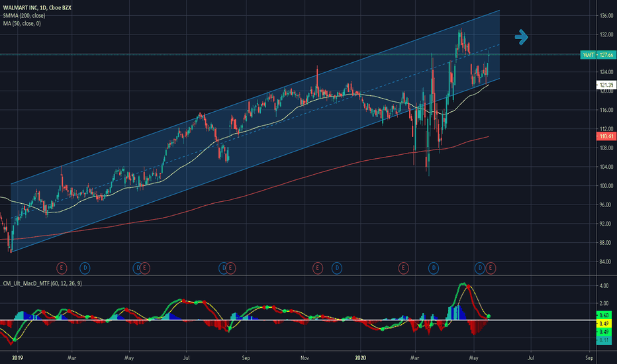
Task: Click the 132.00 price axis label
Action: click(x=606, y=34)
